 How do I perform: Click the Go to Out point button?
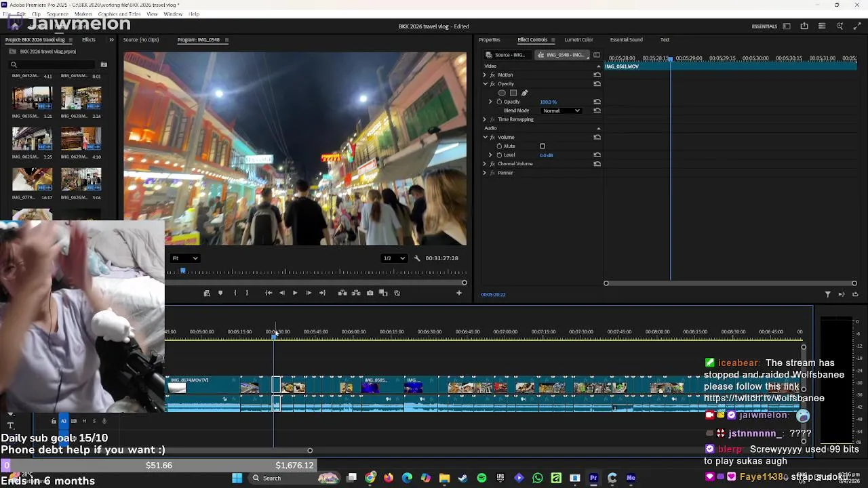click(x=322, y=293)
